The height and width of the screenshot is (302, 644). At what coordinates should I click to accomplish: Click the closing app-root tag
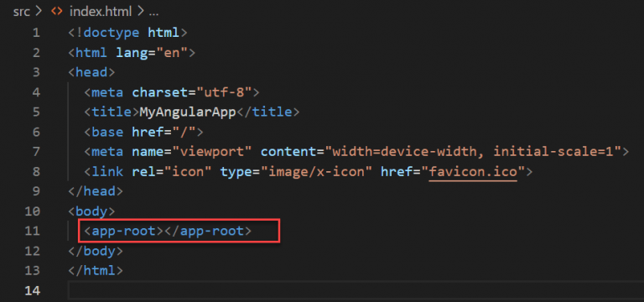click(x=208, y=231)
